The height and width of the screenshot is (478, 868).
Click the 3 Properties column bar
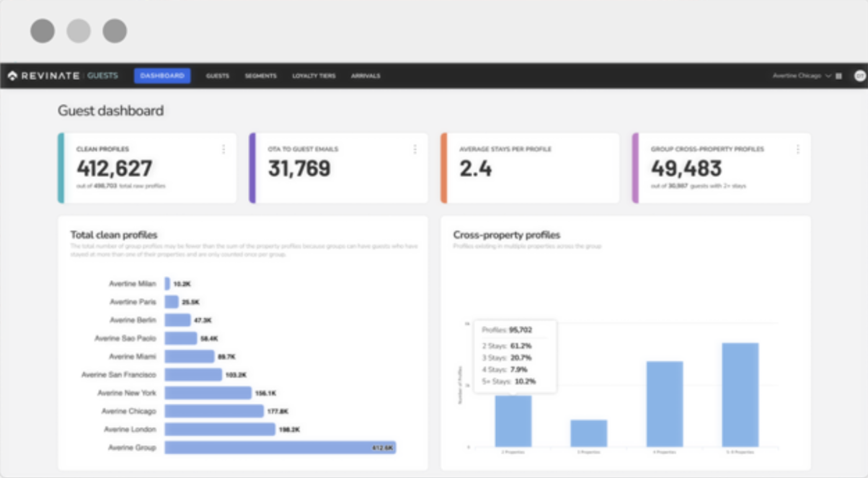[x=588, y=433]
